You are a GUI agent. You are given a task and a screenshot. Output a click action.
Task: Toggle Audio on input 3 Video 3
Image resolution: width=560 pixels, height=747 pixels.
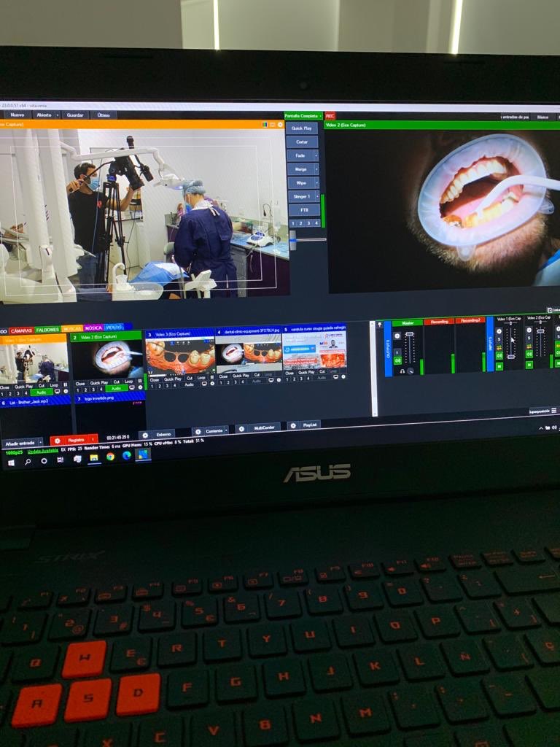point(189,384)
